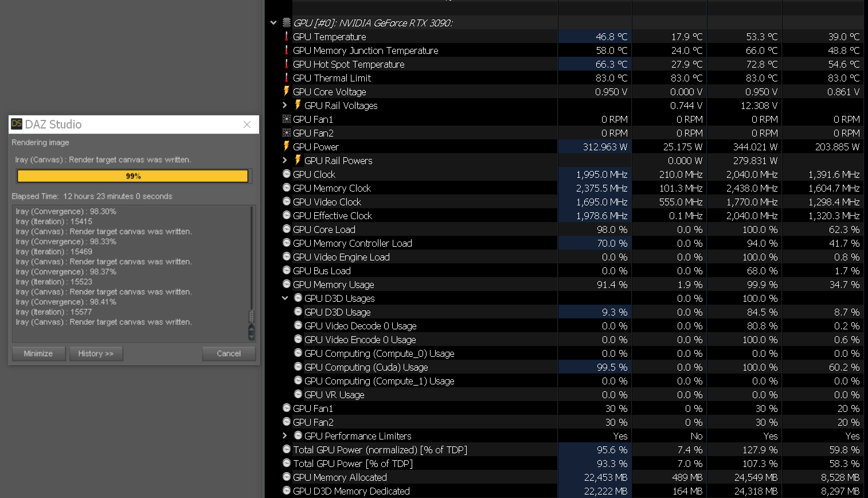Select the 'Iray (Iteration) : 15415' log line

[x=54, y=221]
